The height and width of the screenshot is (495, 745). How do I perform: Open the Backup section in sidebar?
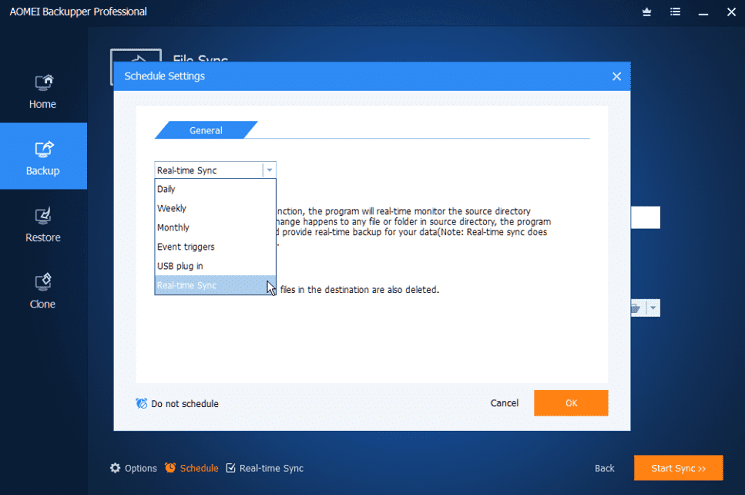(x=43, y=157)
